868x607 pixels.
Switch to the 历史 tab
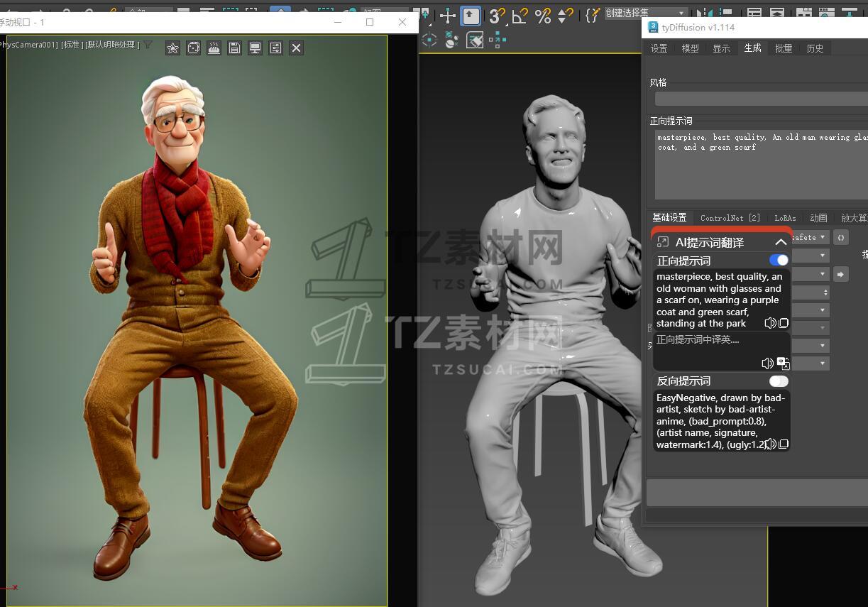(815, 48)
